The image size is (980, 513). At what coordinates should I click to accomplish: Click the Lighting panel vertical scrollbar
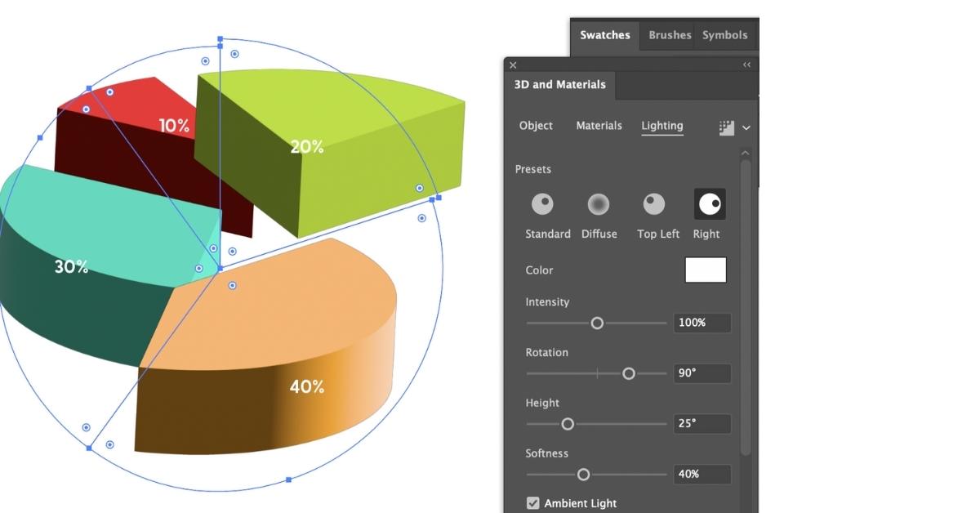(746, 306)
